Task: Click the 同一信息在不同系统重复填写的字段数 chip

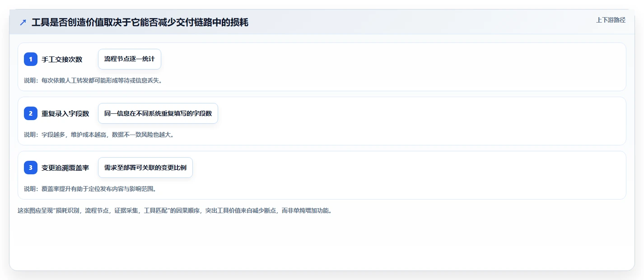Action: coord(158,113)
